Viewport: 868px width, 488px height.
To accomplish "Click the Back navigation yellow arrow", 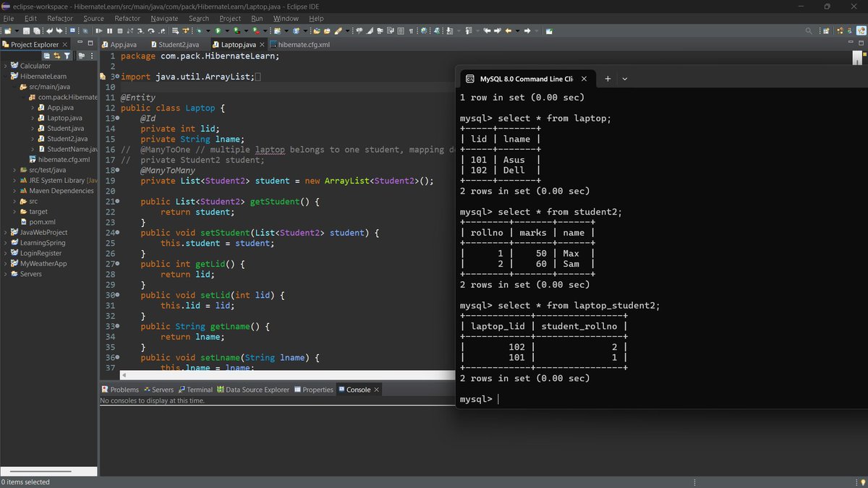I will (509, 30).
